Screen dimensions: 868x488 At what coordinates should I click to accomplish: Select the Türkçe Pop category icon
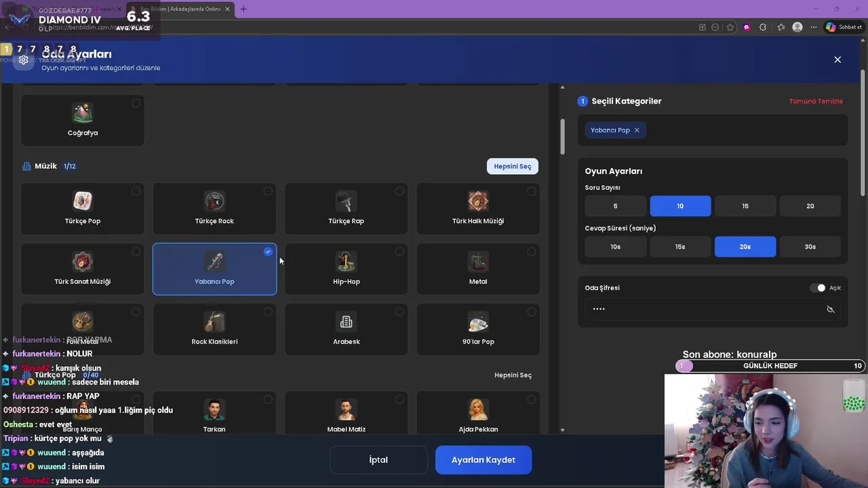[83, 201]
